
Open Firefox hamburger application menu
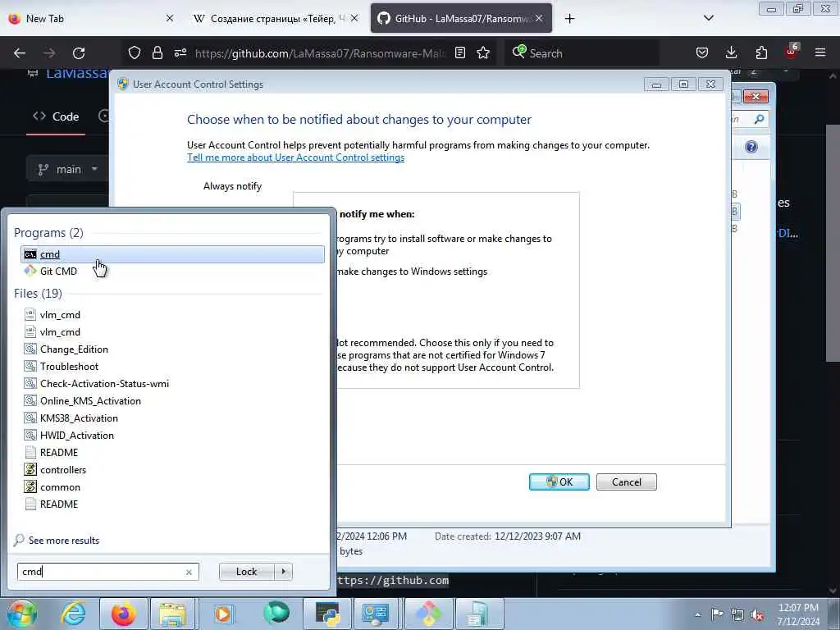(x=820, y=52)
